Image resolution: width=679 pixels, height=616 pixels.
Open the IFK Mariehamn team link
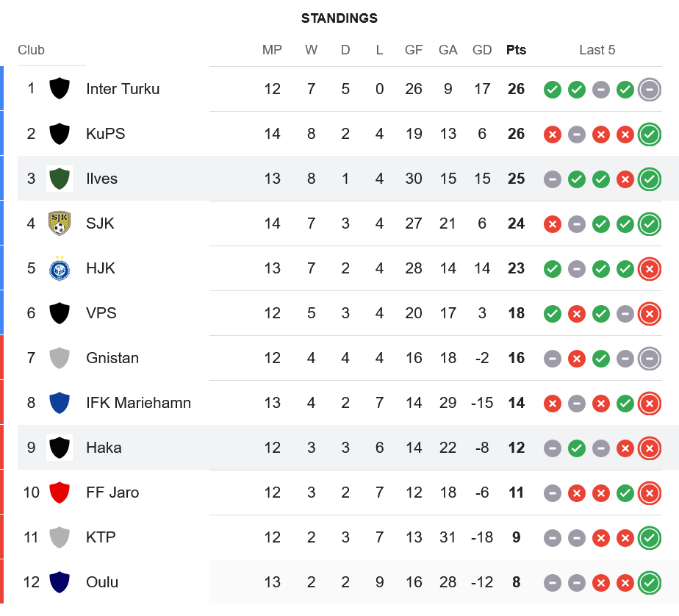click(138, 403)
